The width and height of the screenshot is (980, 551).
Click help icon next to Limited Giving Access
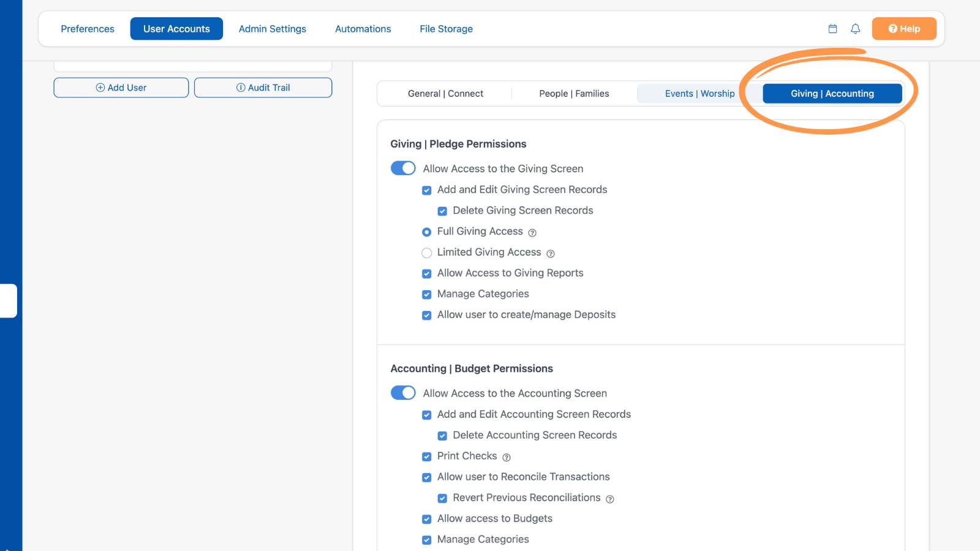click(x=551, y=253)
